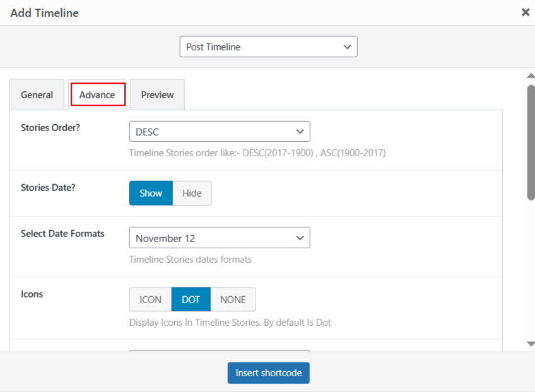Open the November 12 date format dropdown
535x392 pixels.
point(219,238)
